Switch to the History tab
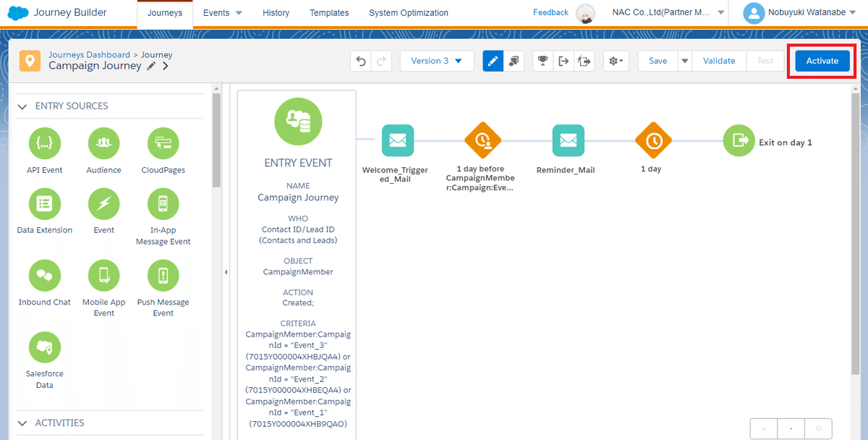868x440 pixels. pyautogui.click(x=276, y=13)
